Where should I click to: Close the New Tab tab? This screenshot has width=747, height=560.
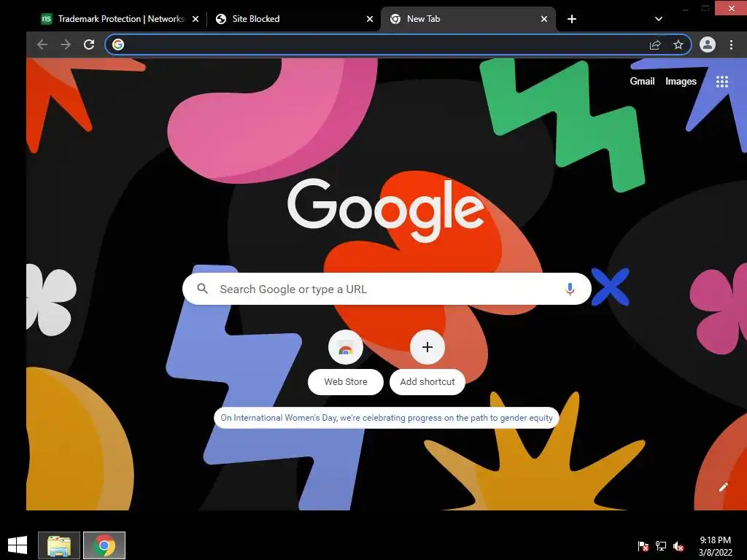pos(544,19)
